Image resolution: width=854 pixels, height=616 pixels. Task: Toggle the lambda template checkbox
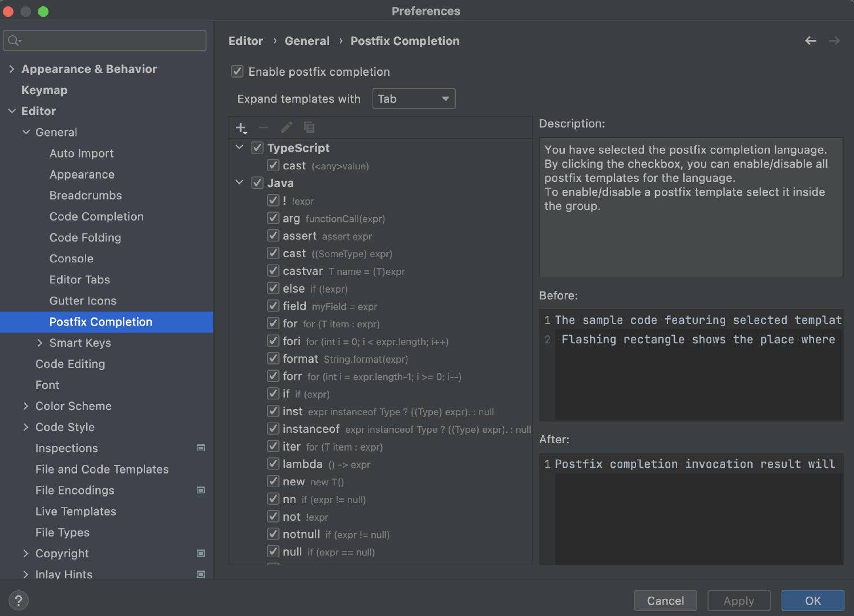(273, 464)
